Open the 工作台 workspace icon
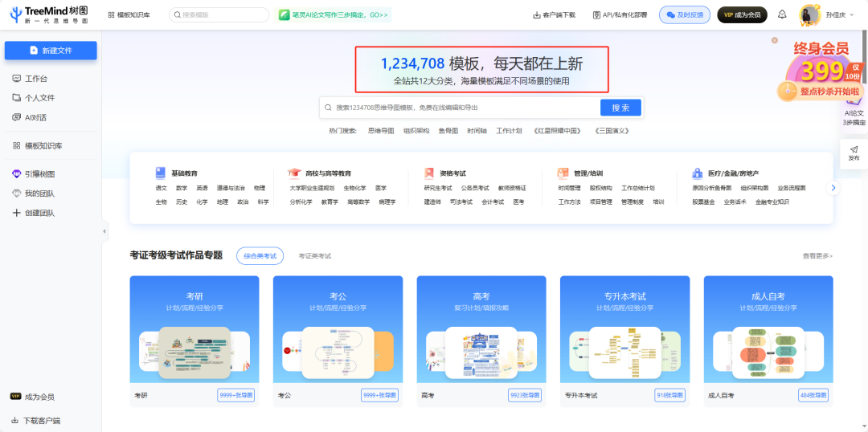This screenshot has width=868, height=432. coord(17,79)
